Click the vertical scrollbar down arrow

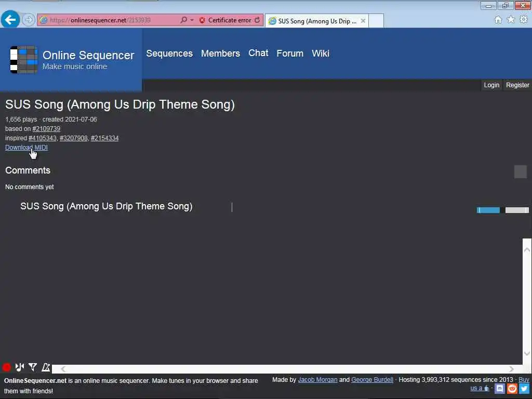pyautogui.click(x=527, y=353)
